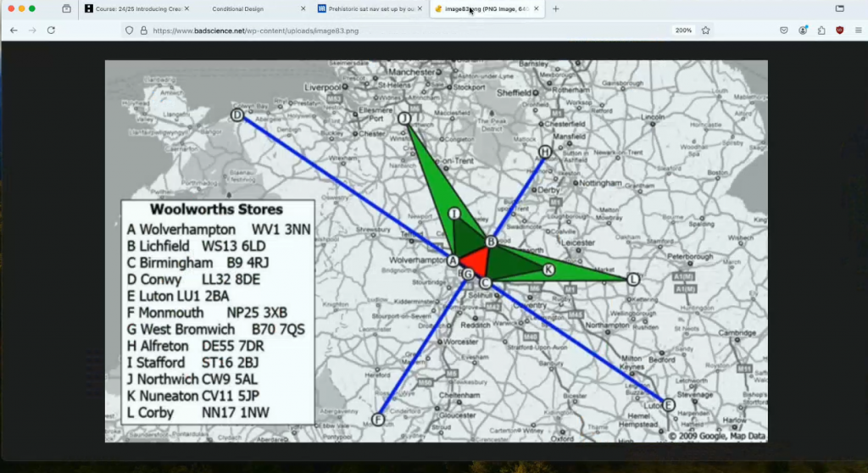Open the Firefox account icon

[x=803, y=30]
